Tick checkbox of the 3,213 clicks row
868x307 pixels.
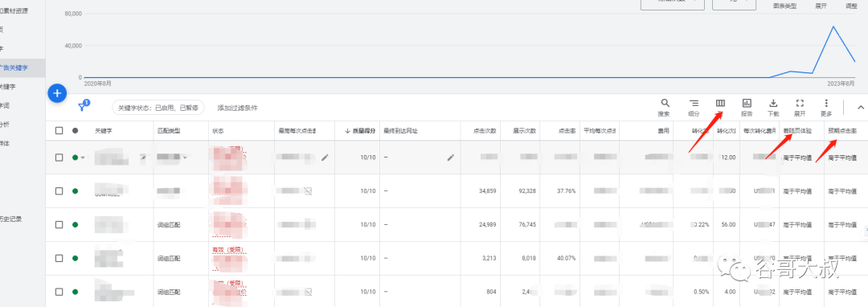(x=59, y=258)
